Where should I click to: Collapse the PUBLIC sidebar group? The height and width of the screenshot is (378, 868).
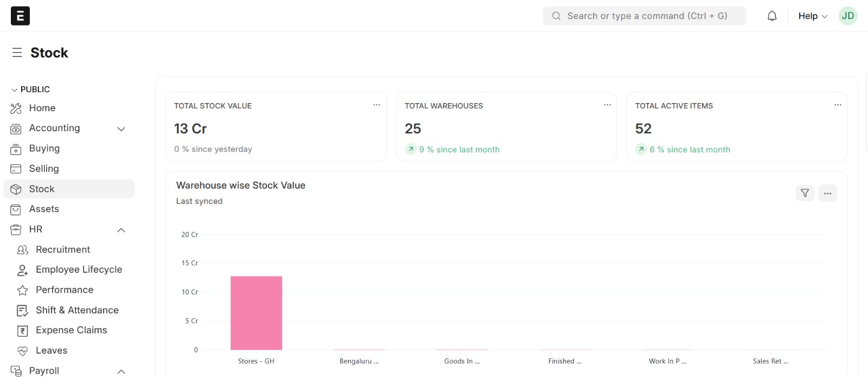[15, 89]
